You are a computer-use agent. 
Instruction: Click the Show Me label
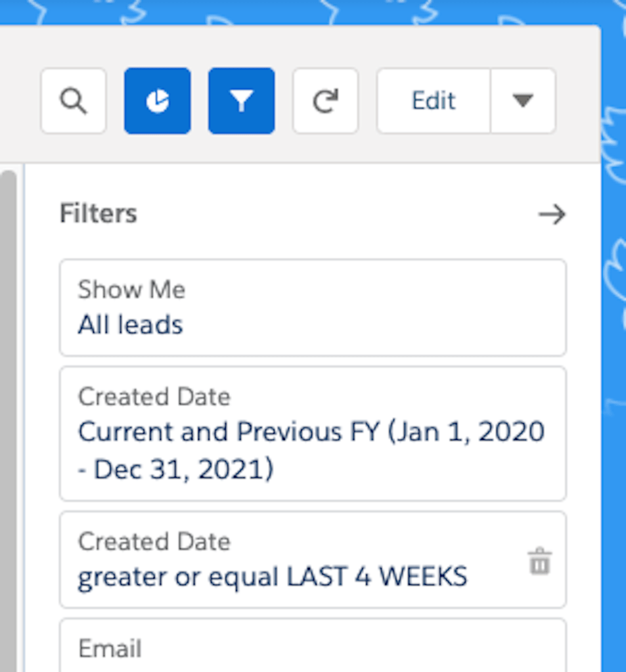click(131, 290)
